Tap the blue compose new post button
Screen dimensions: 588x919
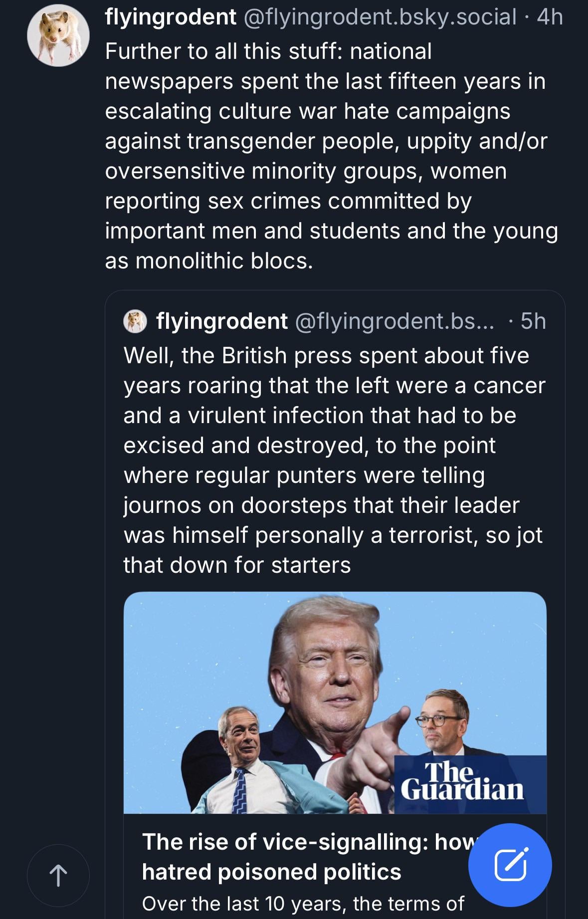[510, 865]
